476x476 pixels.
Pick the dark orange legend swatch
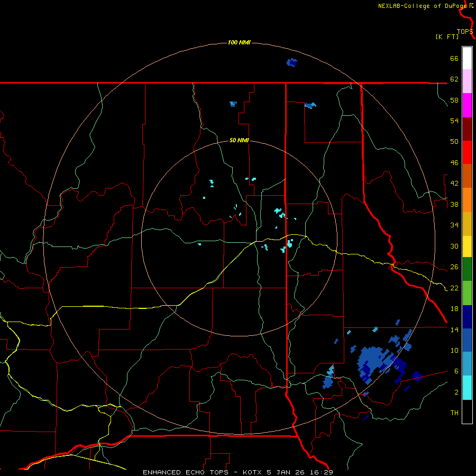pyautogui.click(x=467, y=176)
